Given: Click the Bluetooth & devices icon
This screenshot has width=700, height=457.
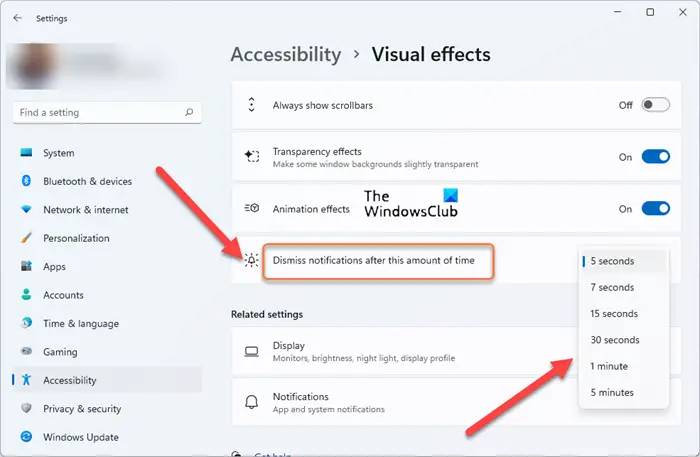Looking at the screenshot, I should tap(26, 181).
